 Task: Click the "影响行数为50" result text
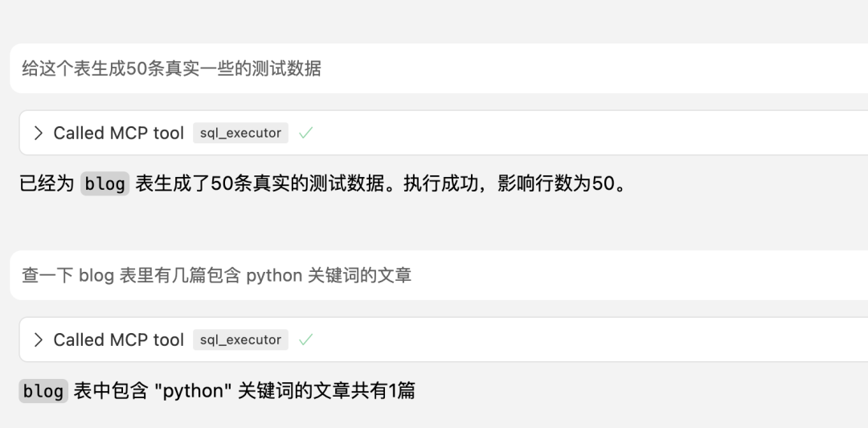[x=555, y=184]
